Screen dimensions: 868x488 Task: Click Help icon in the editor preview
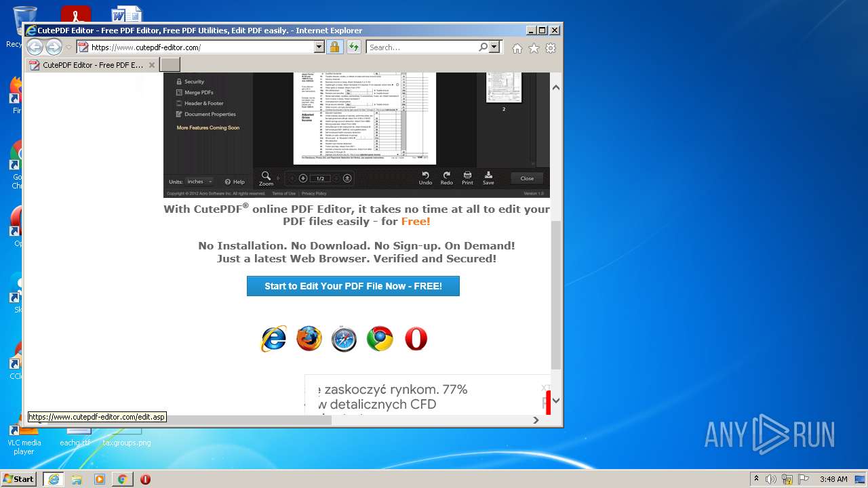(235, 182)
